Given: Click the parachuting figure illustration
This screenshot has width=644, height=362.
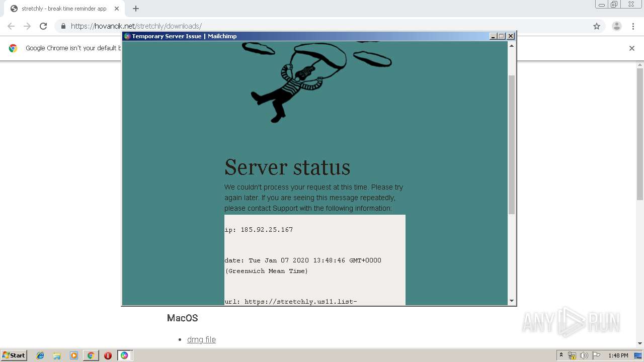Looking at the screenshot, I should (298, 83).
